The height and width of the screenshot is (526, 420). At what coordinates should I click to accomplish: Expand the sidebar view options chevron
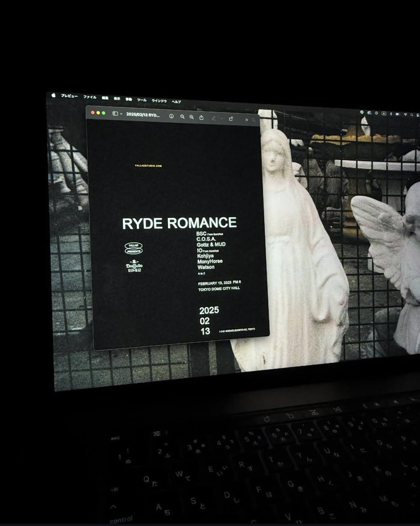point(121,114)
